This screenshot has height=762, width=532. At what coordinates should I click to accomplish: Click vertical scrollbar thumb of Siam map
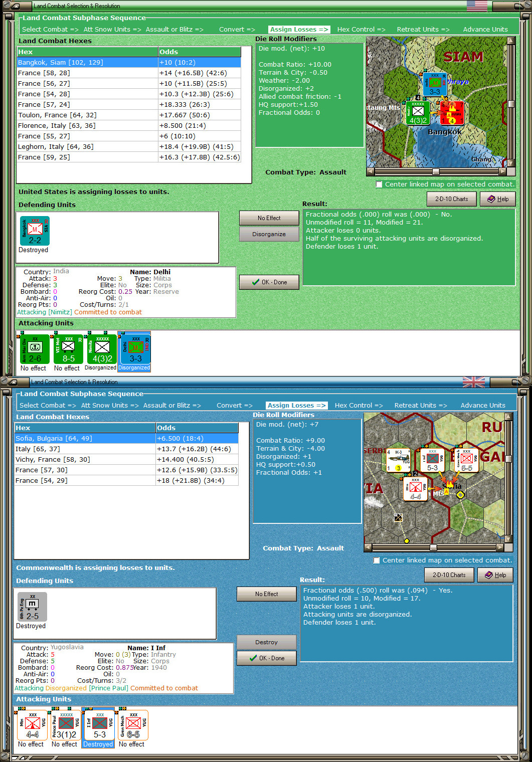511,104
